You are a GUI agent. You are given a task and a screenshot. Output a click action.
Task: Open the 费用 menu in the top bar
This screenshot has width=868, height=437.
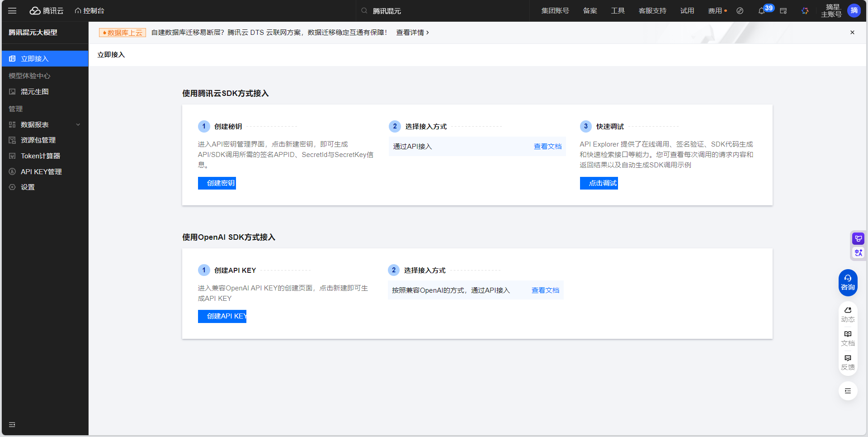pyautogui.click(x=715, y=10)
